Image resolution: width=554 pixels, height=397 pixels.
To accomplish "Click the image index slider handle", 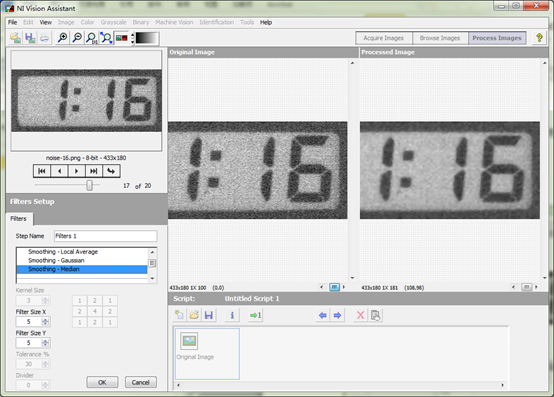I will [x=90, y=185].
